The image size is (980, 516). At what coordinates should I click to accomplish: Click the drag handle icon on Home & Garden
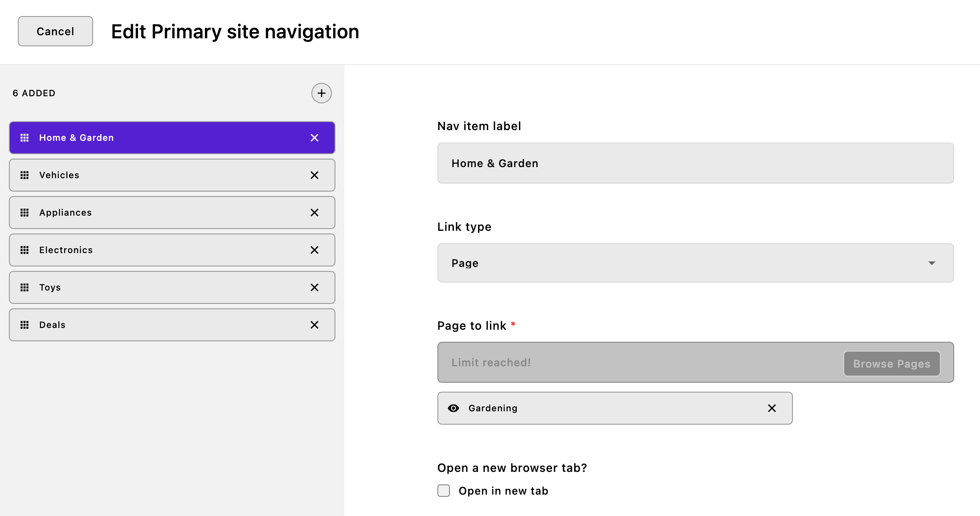(x=25, y=138)
